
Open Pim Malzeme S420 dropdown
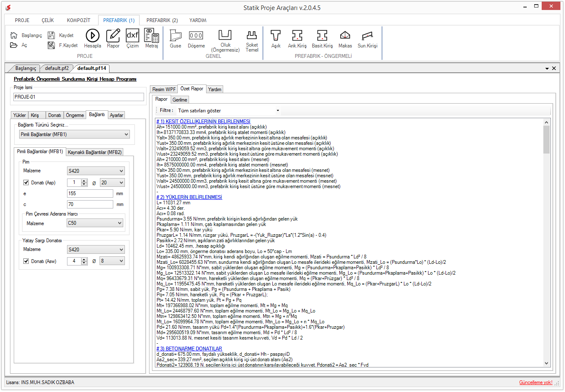click(x=96, y=171)
